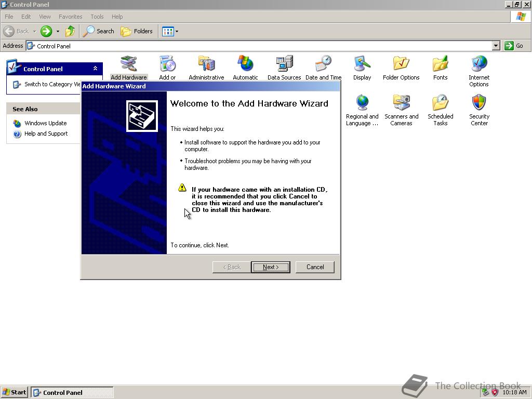Open the Back history dropdown arrow
This screenshot has height=399, width=532.
[x=34, y=31]
